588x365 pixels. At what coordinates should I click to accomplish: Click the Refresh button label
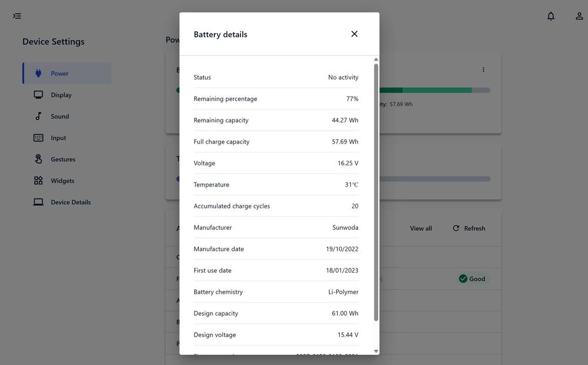475,228
